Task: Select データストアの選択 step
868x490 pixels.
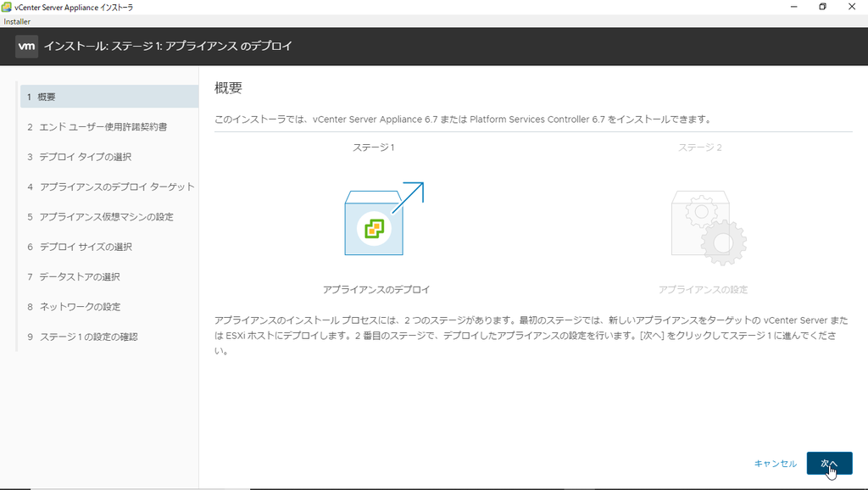Action: click(x=79, y=276)
